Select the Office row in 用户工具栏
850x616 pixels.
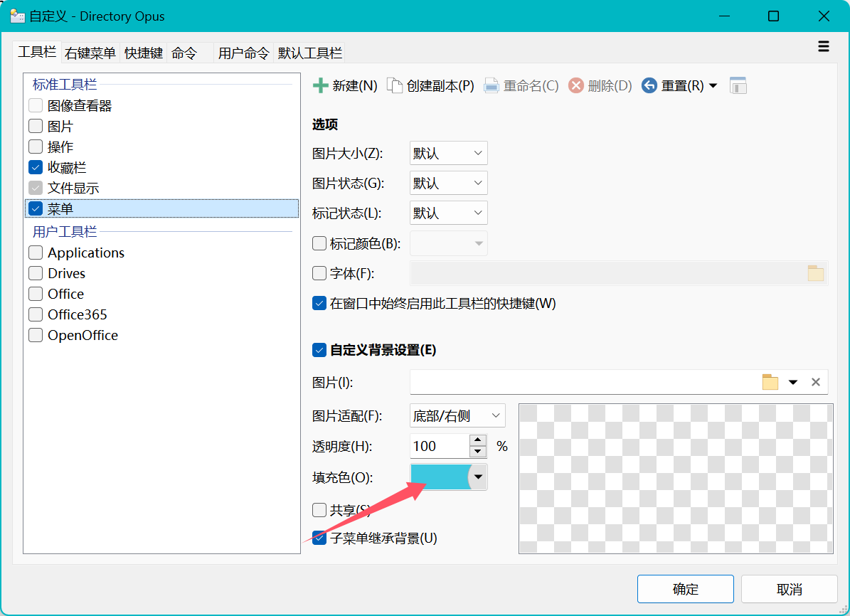161,294
